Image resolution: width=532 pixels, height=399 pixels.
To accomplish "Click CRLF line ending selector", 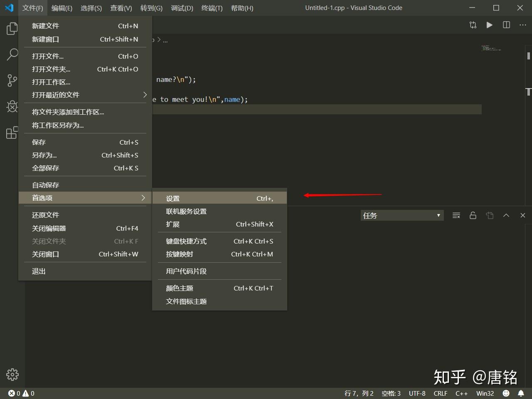I will pos(441,393).
